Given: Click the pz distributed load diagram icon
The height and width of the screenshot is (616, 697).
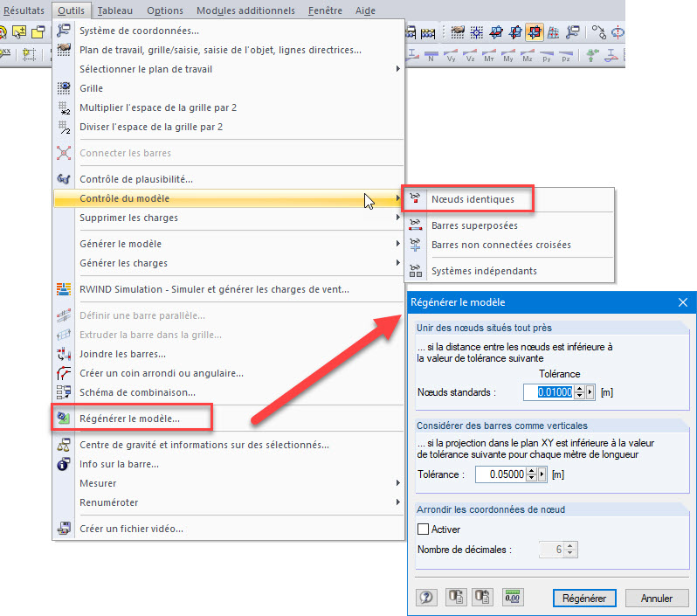Looking at the screenshot, I should [565, 56].
